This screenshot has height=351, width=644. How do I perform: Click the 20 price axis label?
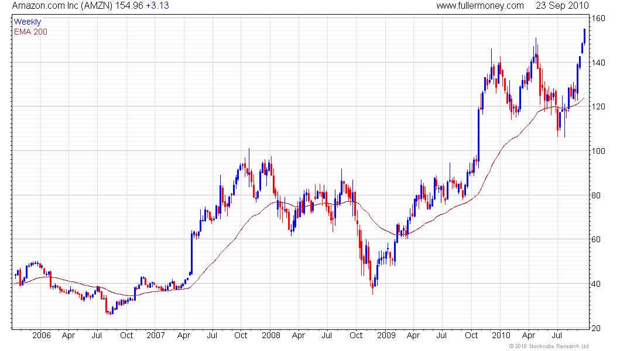coord(596,328)
